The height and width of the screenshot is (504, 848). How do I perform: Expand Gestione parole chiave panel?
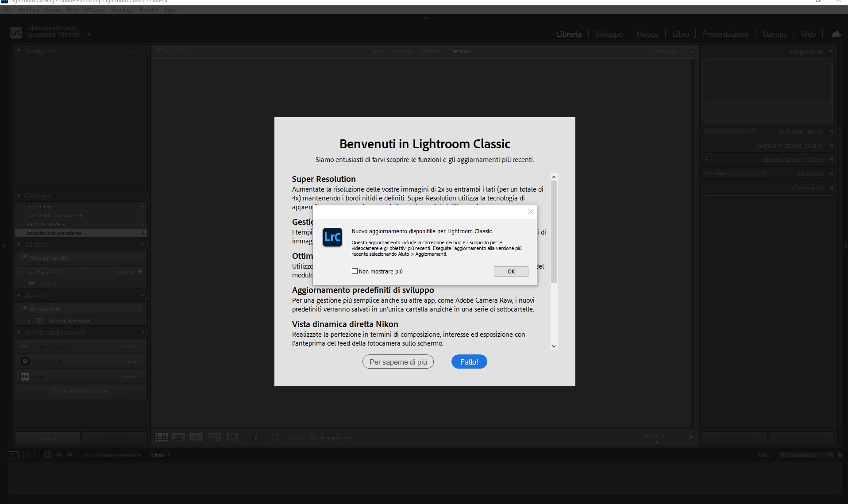click(x=831, y=145)
